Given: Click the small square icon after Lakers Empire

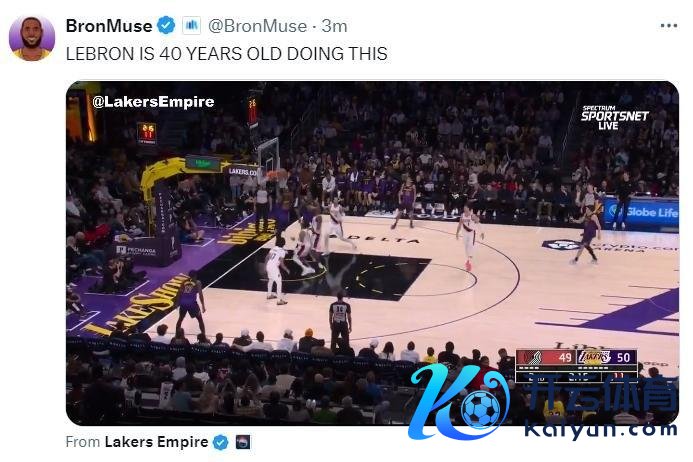Looking at the screenshot, I should [x=243, y=442].
